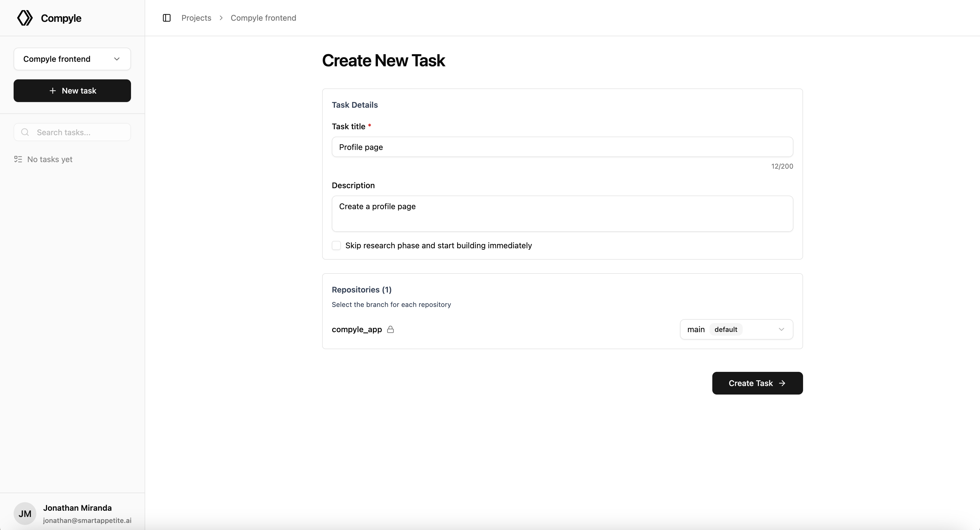Open the Jonathan Miranda account name
980x530 pixels.
[x=77, y=508]
